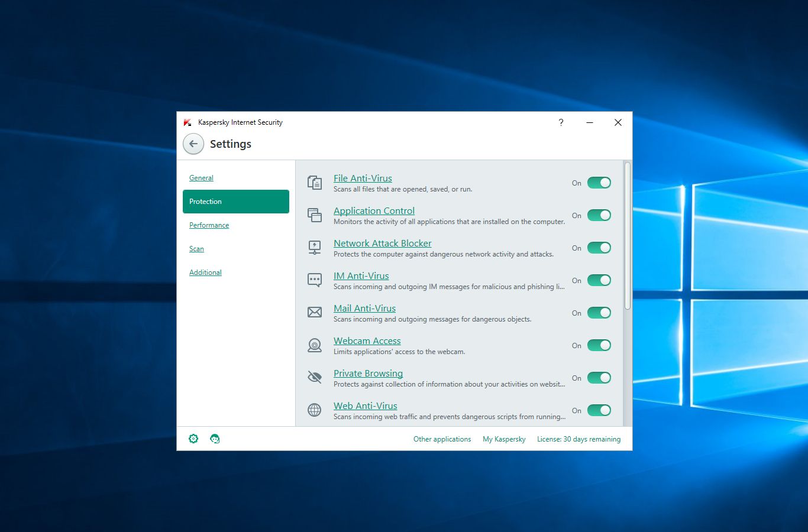808x532 pixels.
Task: Disable Mail Anti-Virus toggle
Action: pyautogui.click(x=599, y=313)
